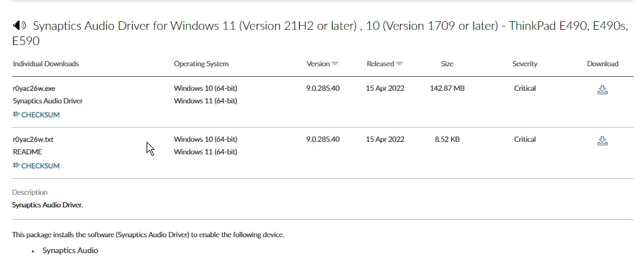
Task: Click the README label under the txt file
Action: [x=27, y=152]
